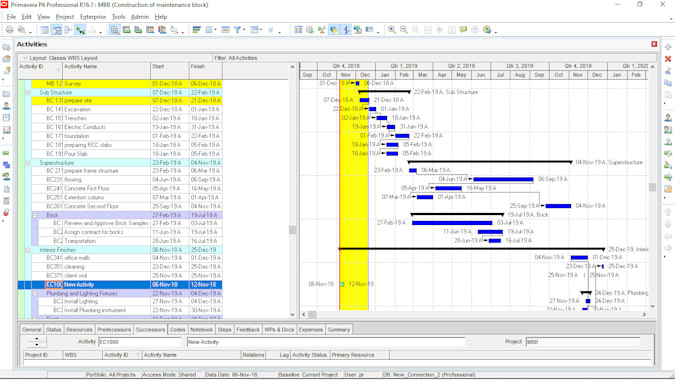The height and width of the screenshot is (384, 680).
Task: Open the Enterprise menu
Action: [x=93, y=17]
